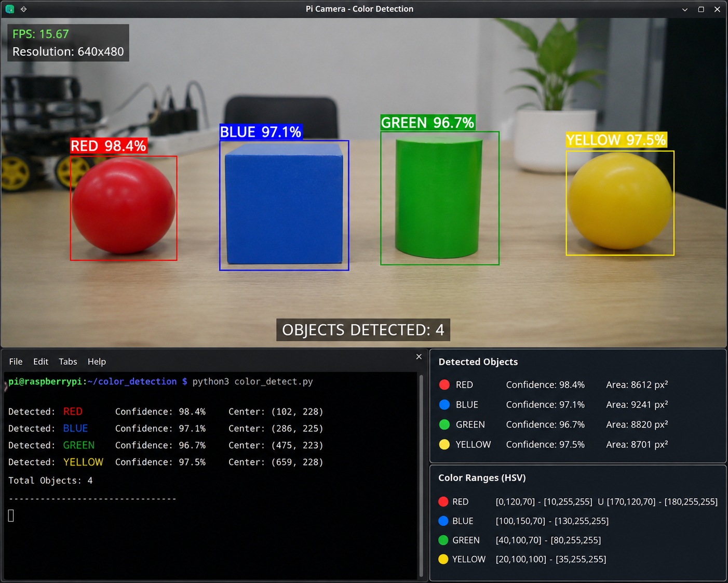Viewport: 728px width, 583px height.
Task: Open the Edit menu in terminal
Action: (41, 362)
